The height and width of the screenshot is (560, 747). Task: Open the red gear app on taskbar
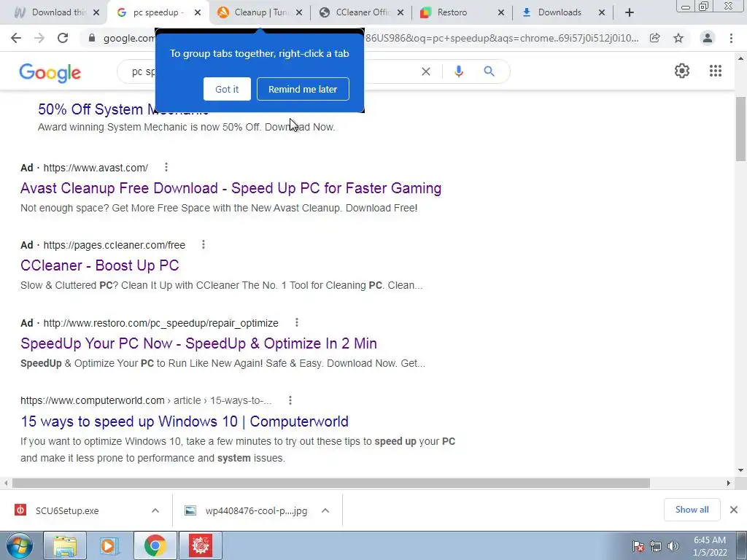tap(201, 545)
